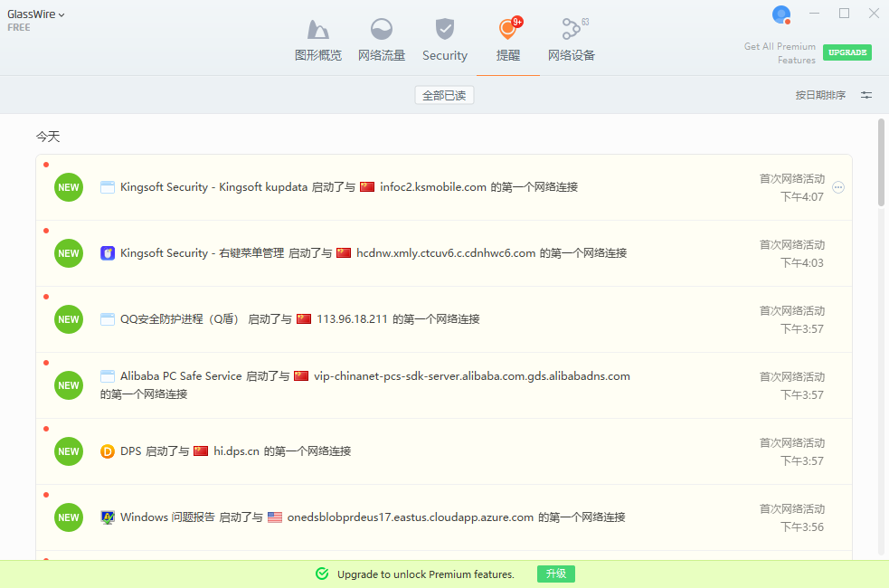
Task: Open the 图形概览 graph overview icon
Action: tap(318, 30)
